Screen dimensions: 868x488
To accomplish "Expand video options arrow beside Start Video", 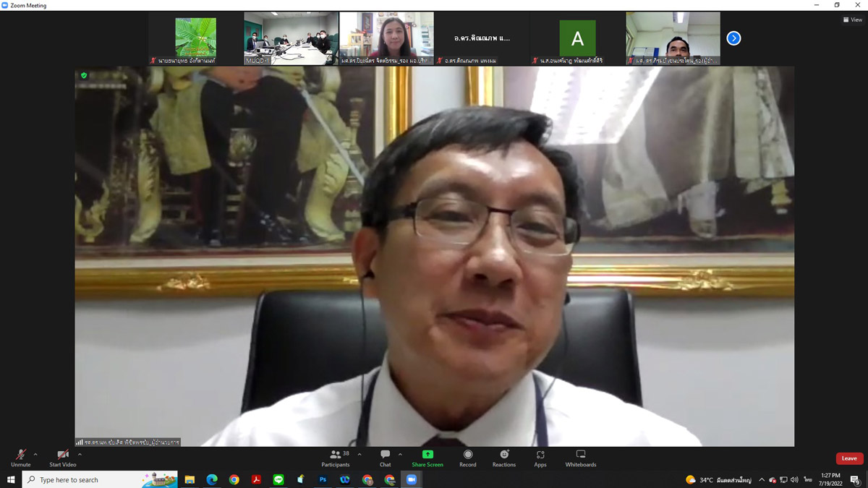I will coord(80,455).
